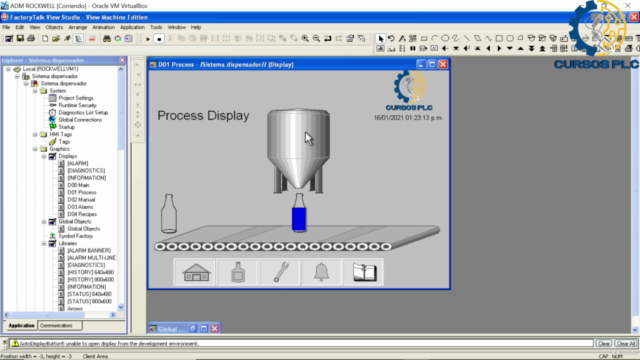Click the Print toolbar icon
Viewport: 640px width, 360px height.
[31, 38]
